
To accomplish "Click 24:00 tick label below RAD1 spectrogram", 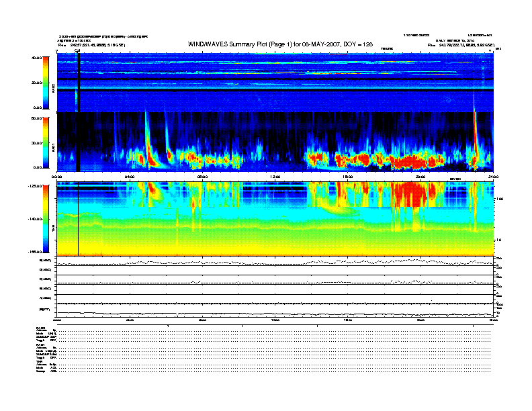I will tap(493, 177).
